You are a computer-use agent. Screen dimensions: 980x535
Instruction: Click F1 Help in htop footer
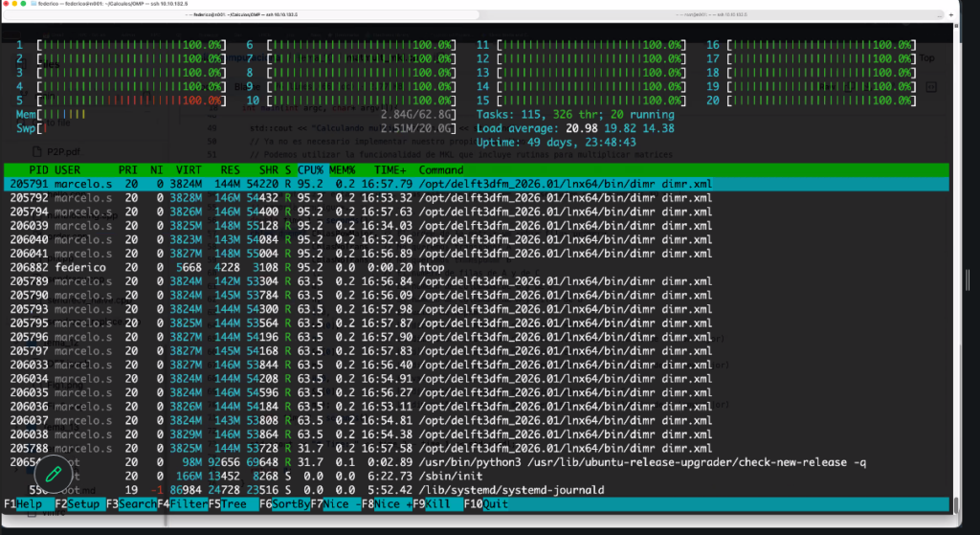click(x=29, y=503)
